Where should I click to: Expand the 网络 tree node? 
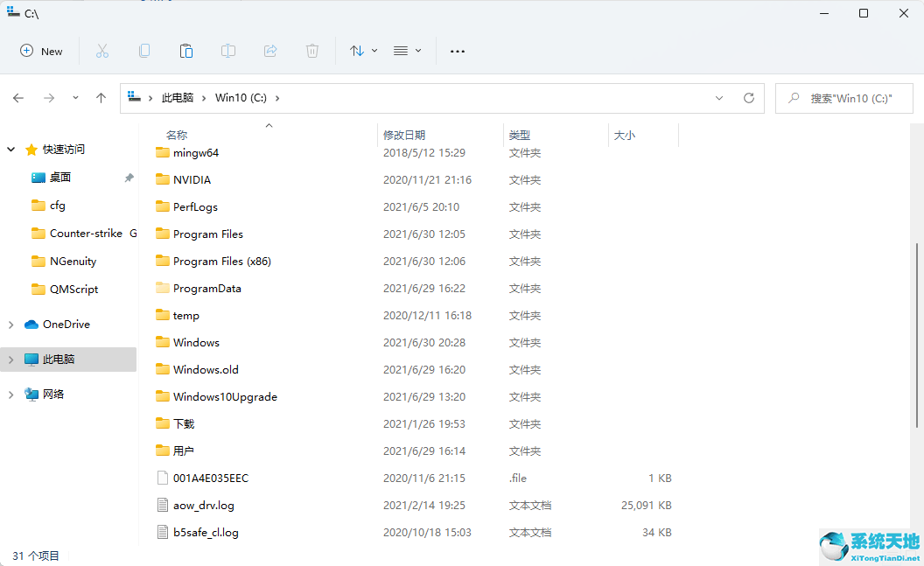tap(10, 395)
